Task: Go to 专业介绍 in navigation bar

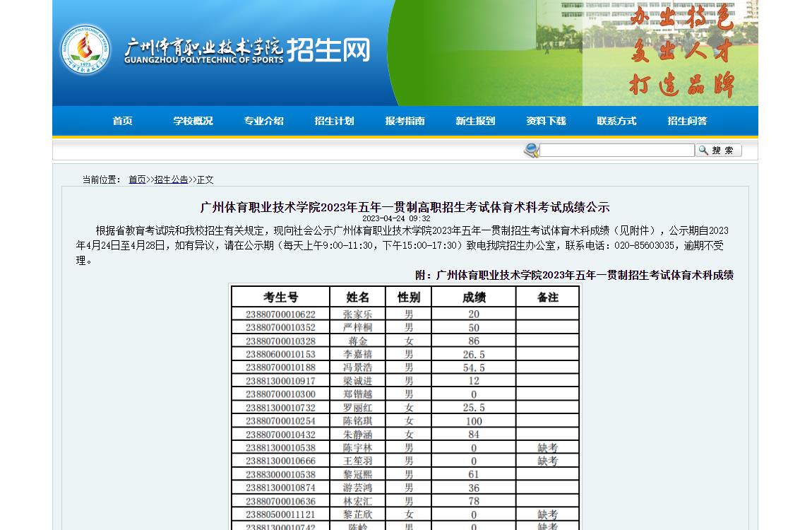Action: (263, 121)
